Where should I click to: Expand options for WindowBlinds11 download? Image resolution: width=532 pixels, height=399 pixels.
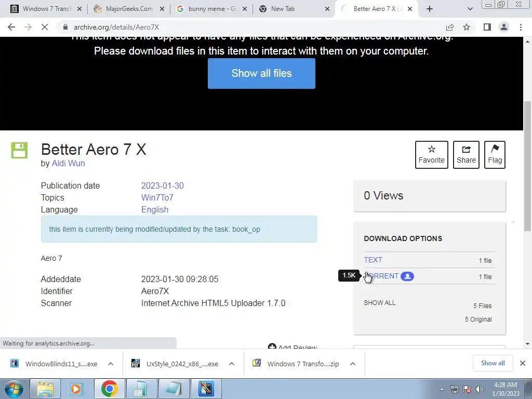pos(111,364)
